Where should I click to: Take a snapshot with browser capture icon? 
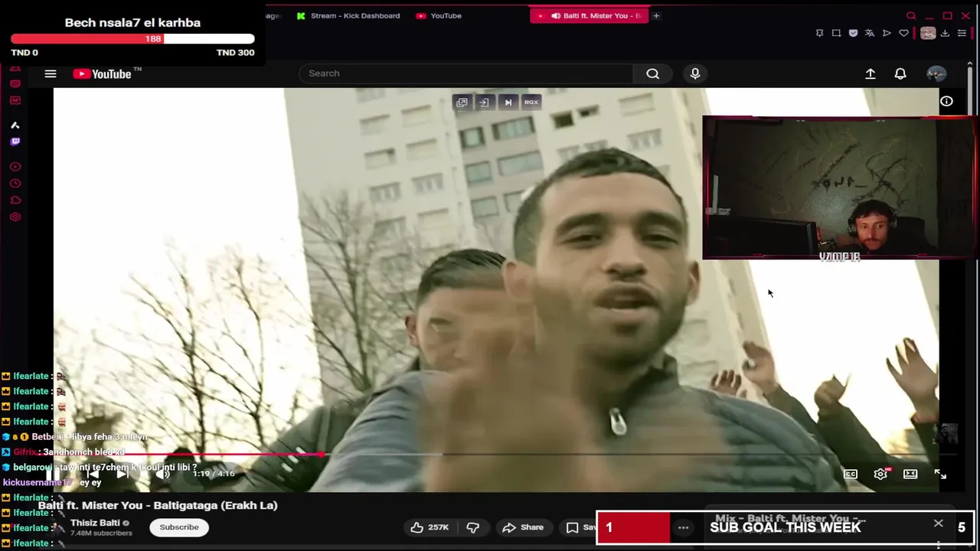[836, 33]
